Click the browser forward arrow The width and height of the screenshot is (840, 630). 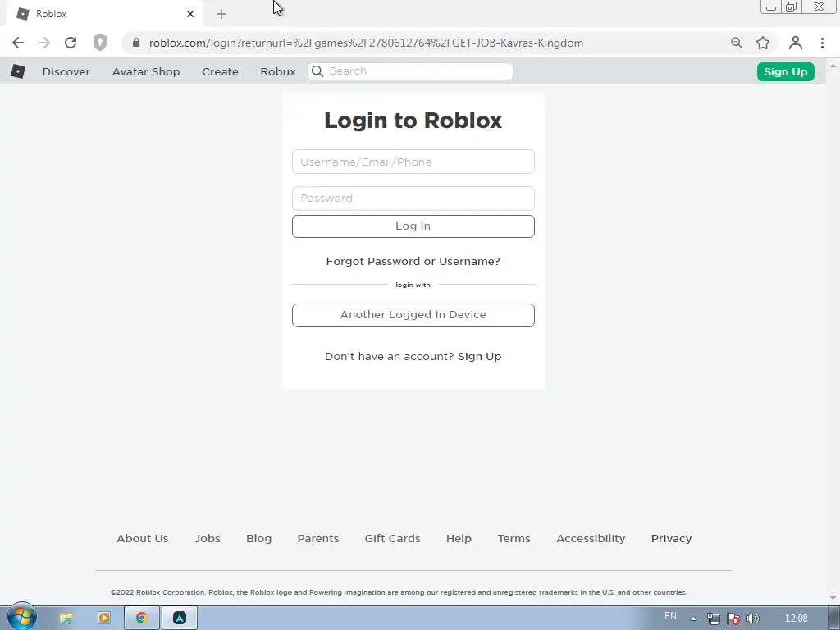44,43
